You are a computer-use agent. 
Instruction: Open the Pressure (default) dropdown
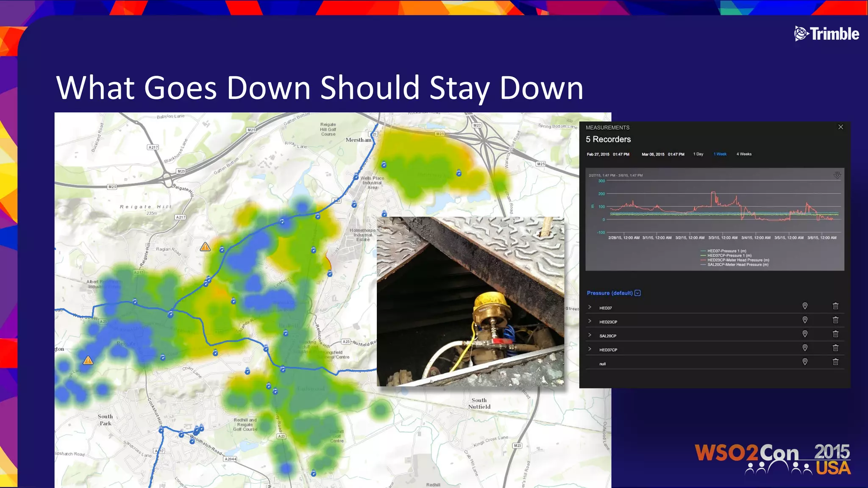click(637, 293)
